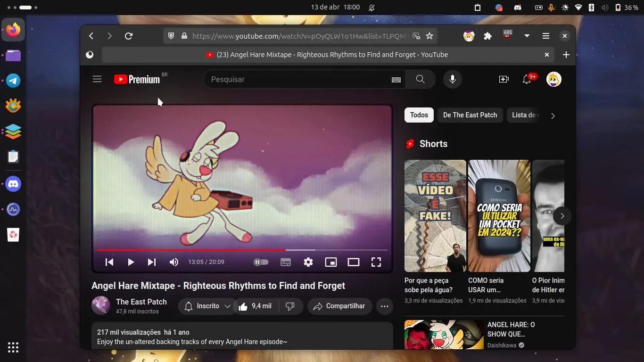This screenshot has width=644, height=362.
Task: Open the 'ANGEL HARE: O SHOW QUE' video title
Action: (511, 329)
